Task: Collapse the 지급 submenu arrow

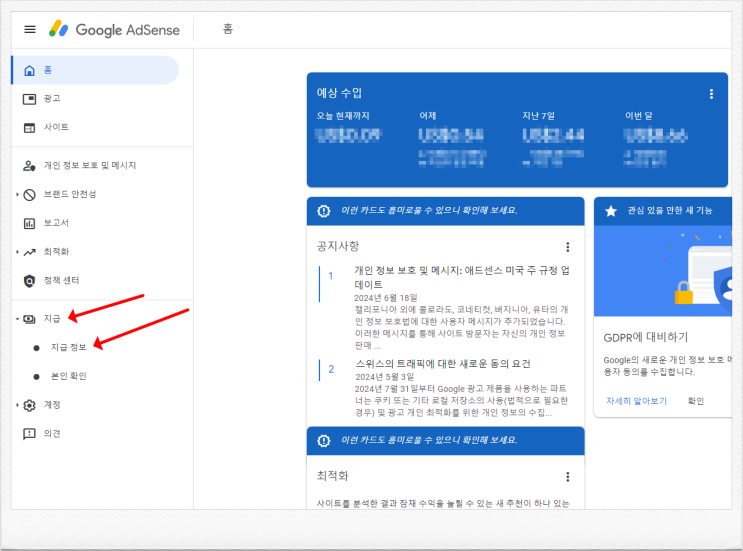Action: pyautogui.click(x=18, y=319)
